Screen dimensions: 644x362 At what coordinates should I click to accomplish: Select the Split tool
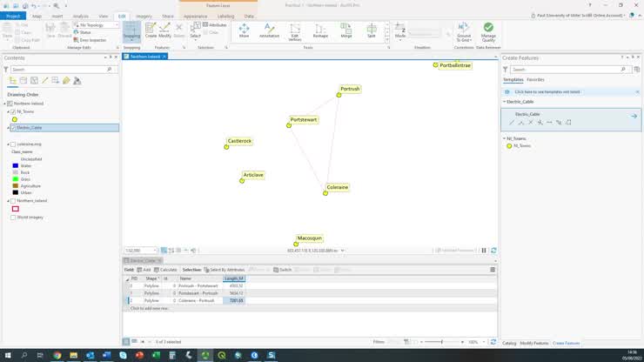(x=372, y=31)
